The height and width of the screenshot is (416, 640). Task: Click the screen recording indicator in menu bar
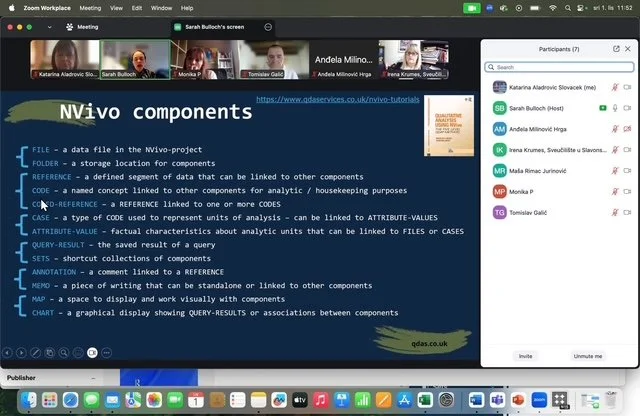(x=519, y=8)
